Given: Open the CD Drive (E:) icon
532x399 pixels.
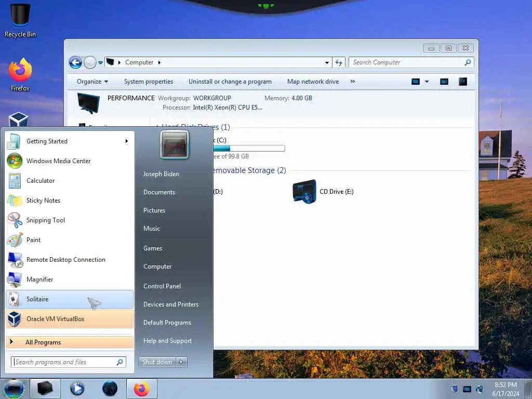Looking at the screenshot, I should pos(304,192).
